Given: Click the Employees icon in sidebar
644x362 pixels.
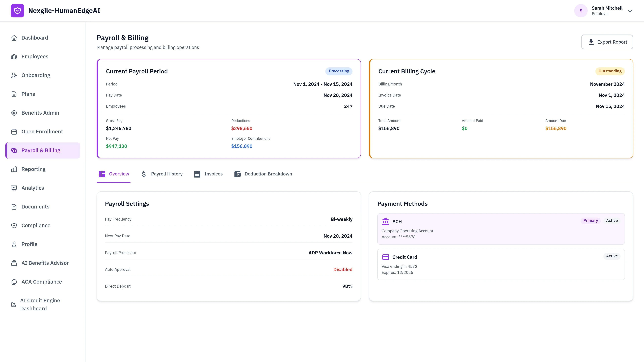Looking at the screenshot, I should click(x=14, y=56).
